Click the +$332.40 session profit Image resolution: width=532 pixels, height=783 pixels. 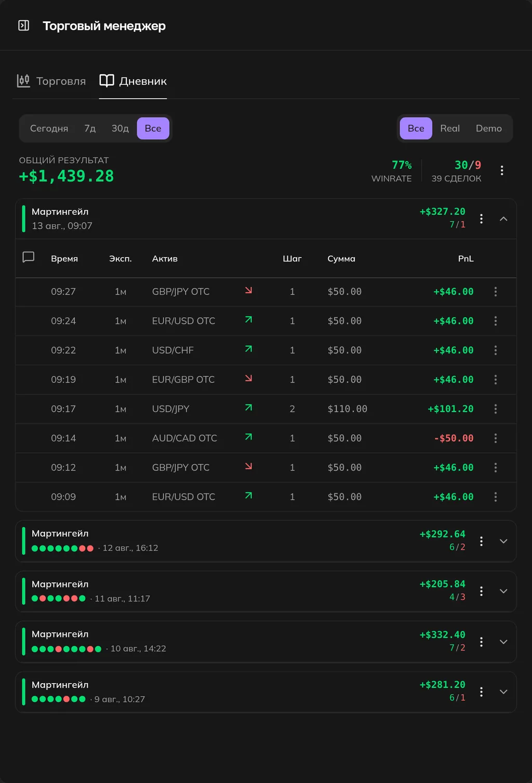click(443, 635)
